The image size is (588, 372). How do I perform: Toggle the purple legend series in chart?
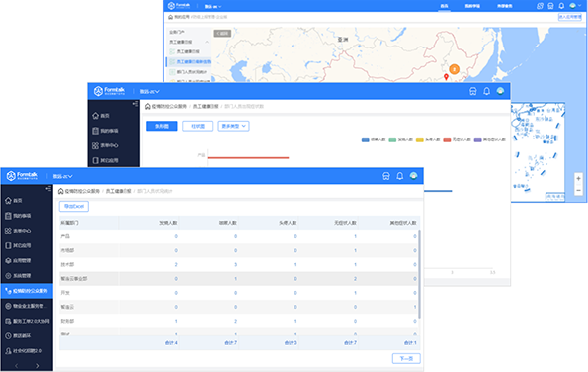(x=490, y=139)
